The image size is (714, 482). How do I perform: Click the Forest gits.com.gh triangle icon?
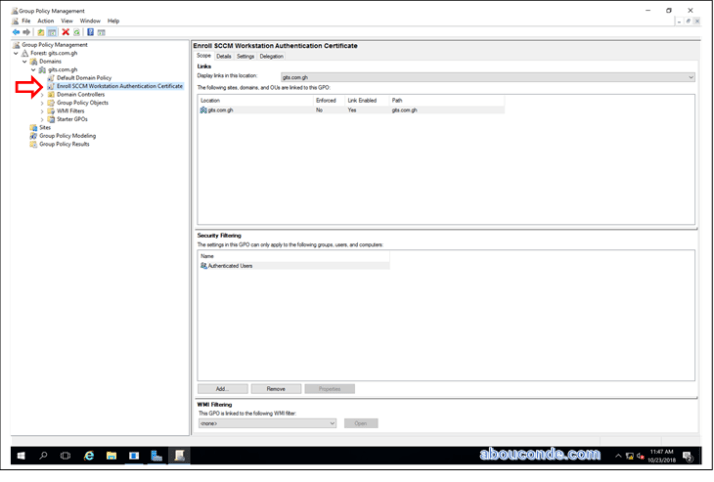click(25, 53)
